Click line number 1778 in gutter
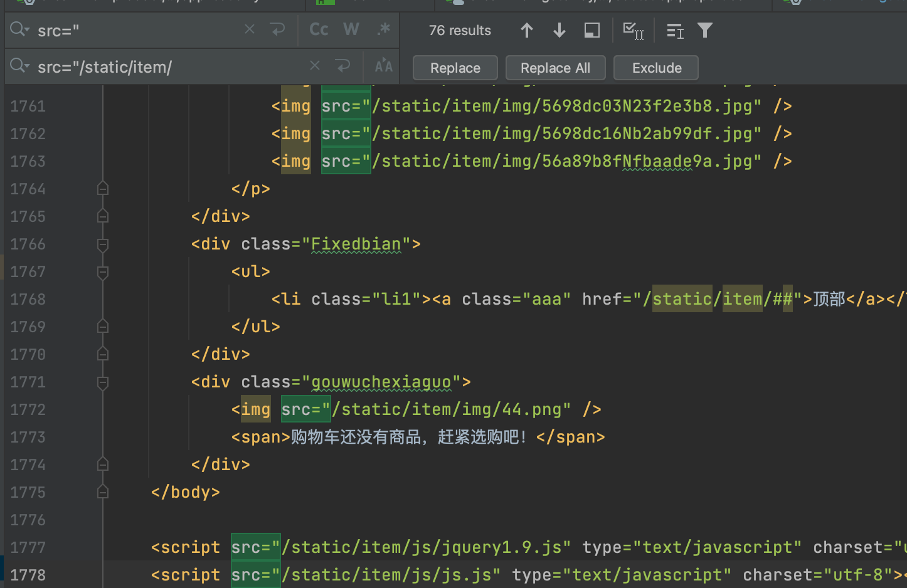The image size is (907, 588). tap(28, 575)
